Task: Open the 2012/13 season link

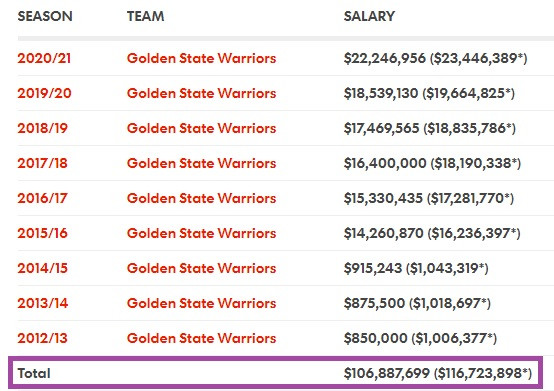Action: click(42, 338)
